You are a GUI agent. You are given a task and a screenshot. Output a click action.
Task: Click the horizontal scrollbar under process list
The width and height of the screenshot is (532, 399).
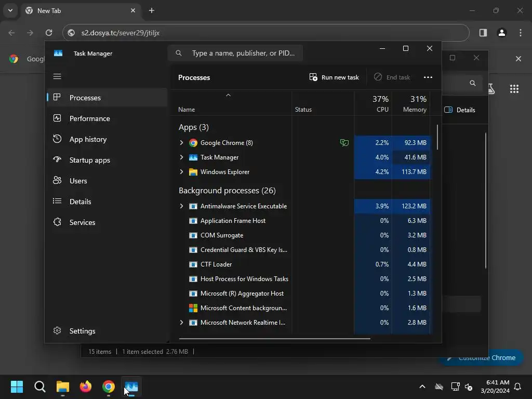(274, 338)
